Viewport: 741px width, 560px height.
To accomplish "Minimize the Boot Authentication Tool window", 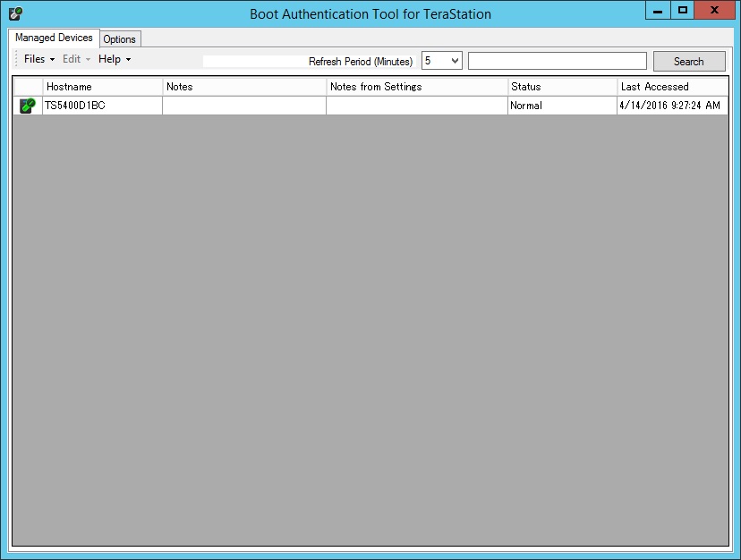I will 658,11.
